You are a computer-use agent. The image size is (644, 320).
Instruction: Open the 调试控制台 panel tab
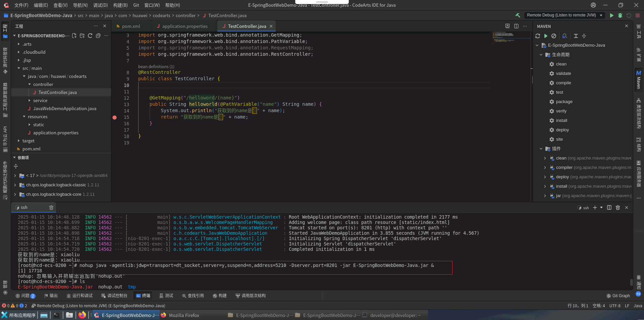click(114, 296)
